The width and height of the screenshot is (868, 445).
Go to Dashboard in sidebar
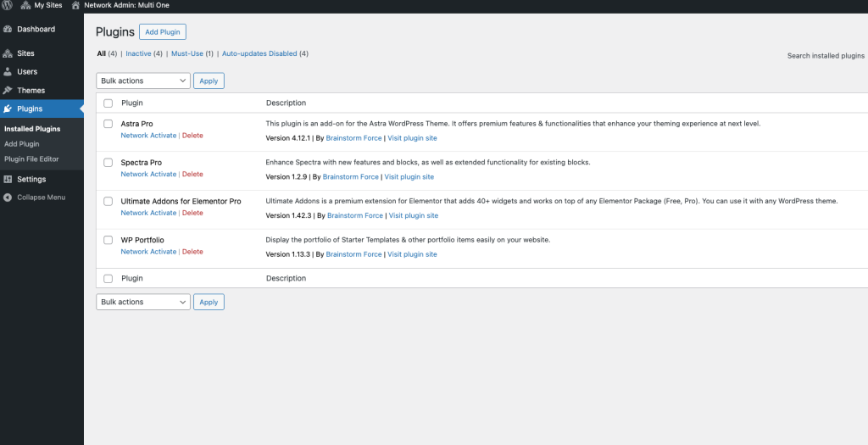(36, 30)
